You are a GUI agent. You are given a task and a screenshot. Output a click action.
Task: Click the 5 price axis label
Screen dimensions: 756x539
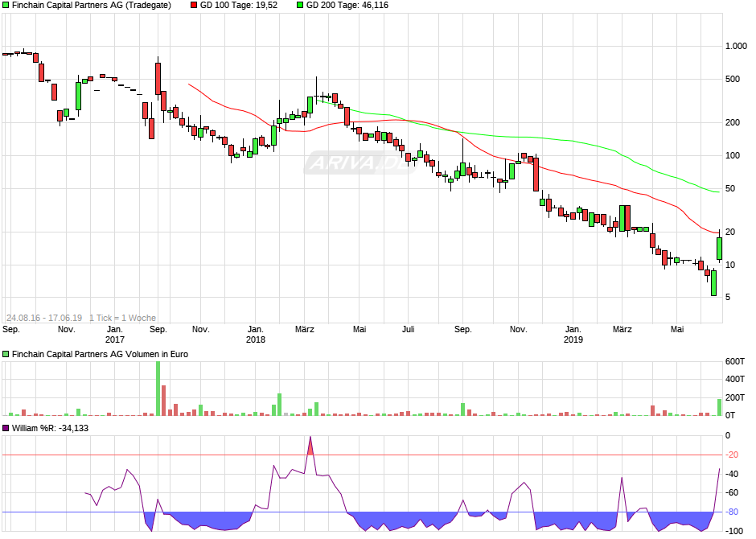click(728, 298)
